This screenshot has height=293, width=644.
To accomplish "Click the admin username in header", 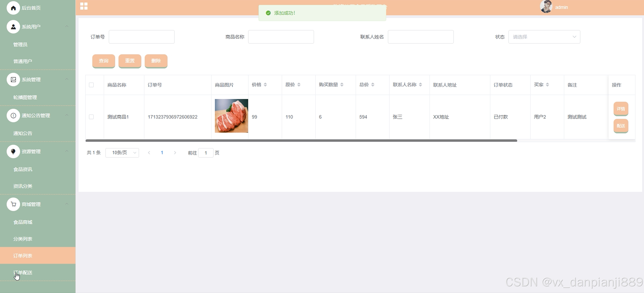I will pos(561,7).
